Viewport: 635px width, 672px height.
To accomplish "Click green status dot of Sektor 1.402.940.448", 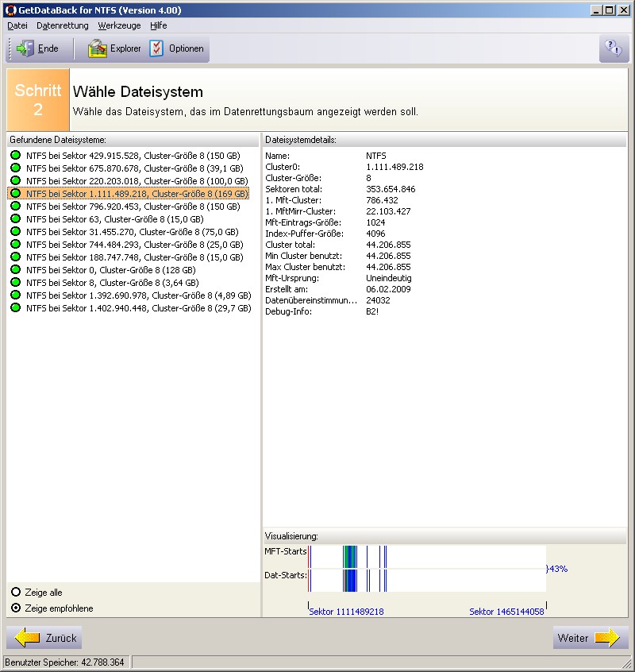I will point(15,307).
